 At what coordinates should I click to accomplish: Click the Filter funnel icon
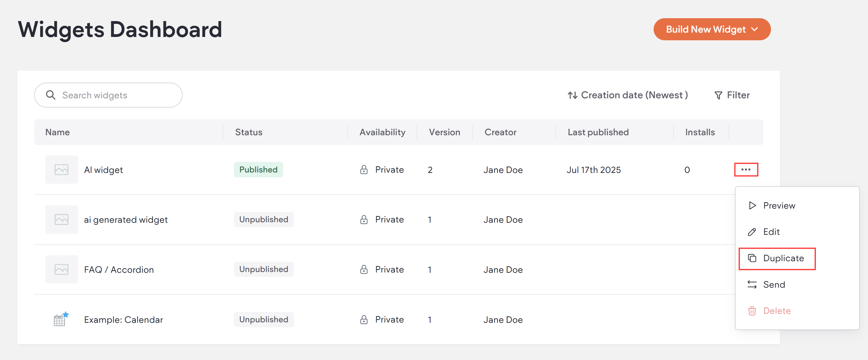(718, 95)
